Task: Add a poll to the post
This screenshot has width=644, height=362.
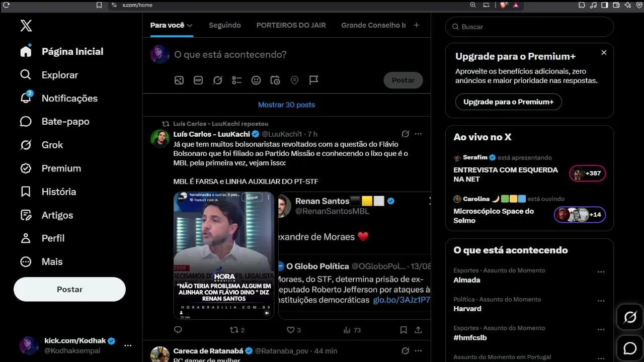Action: 236,80
